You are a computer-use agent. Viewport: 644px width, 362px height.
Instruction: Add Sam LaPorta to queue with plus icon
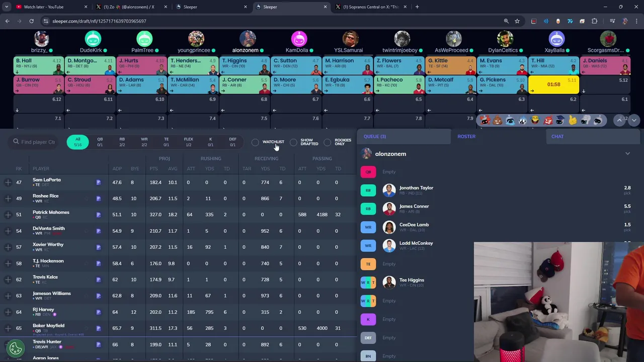coord(8,183)
